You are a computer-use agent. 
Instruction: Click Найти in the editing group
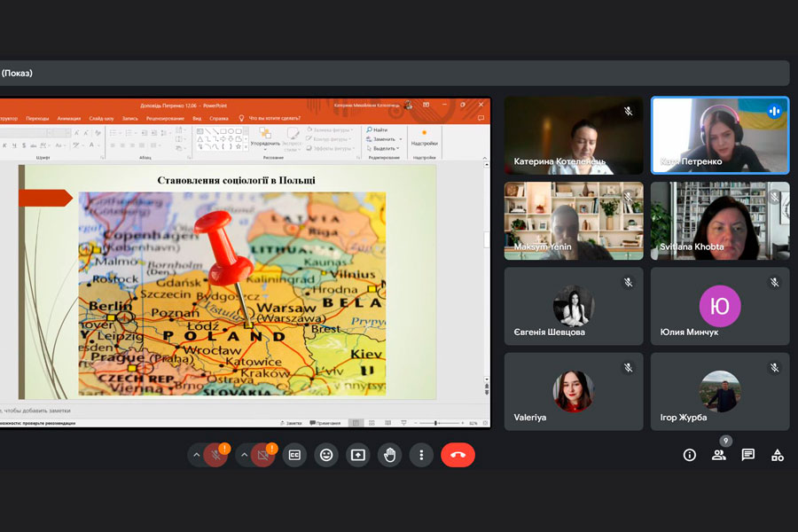point(377,129)
